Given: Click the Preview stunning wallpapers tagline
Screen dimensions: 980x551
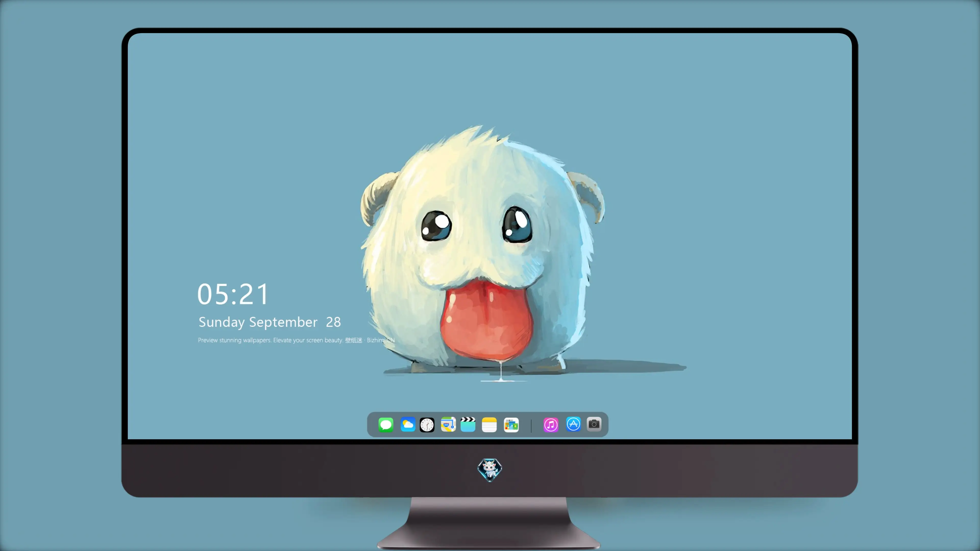Looking at the screenshot, I should pyautogui.click(x=296, y=340).
